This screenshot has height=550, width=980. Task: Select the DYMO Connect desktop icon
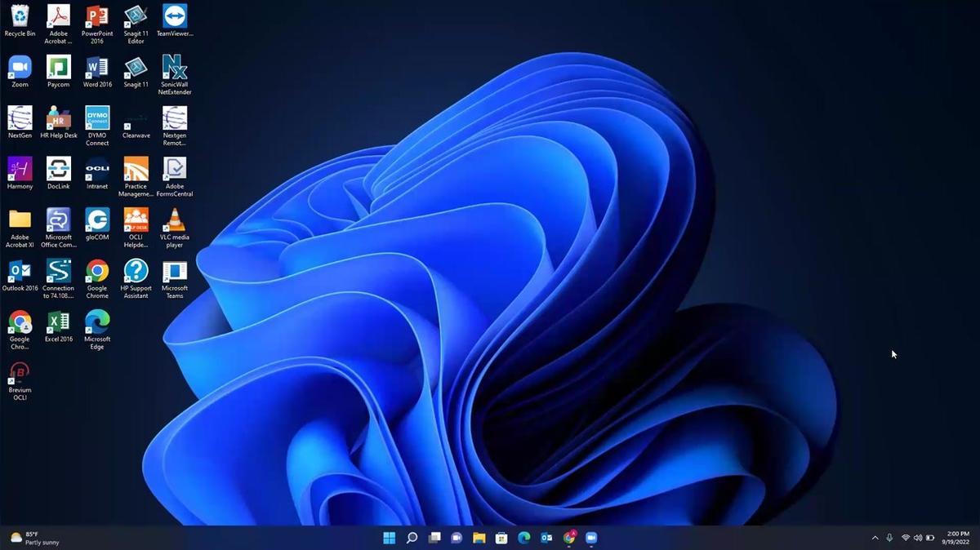click(97, 118)
